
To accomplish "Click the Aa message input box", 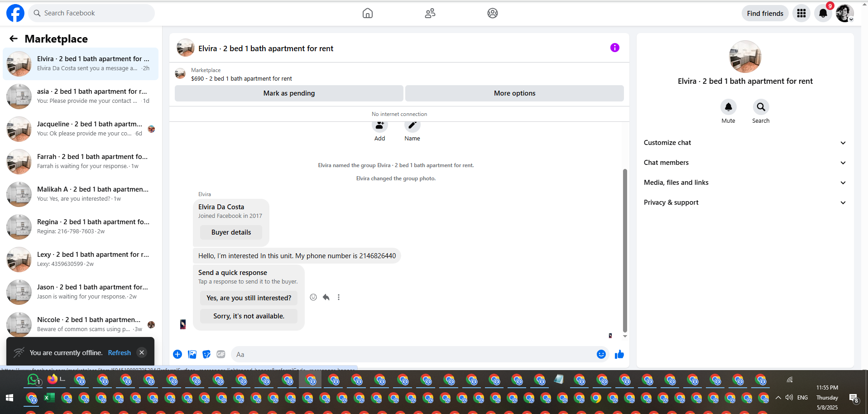I will [x=414, y=355].
